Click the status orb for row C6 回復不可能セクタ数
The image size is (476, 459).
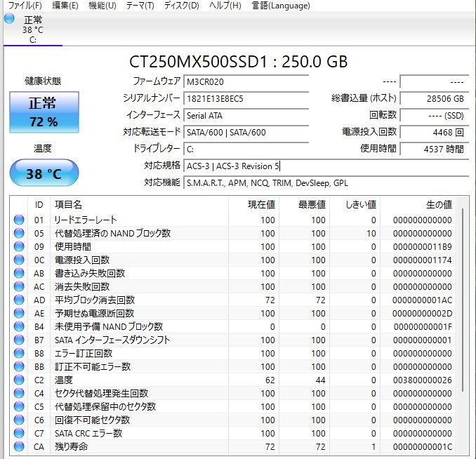click(x=19, y=420)
